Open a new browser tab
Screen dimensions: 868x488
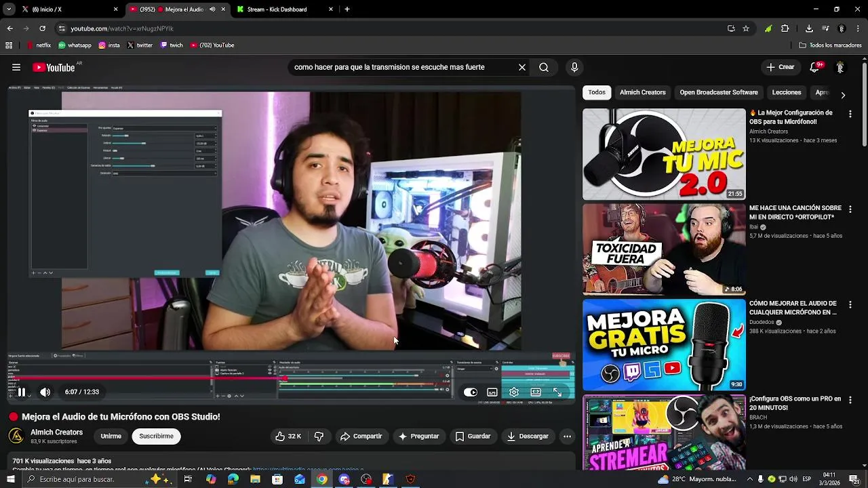(x=347, y=9)
